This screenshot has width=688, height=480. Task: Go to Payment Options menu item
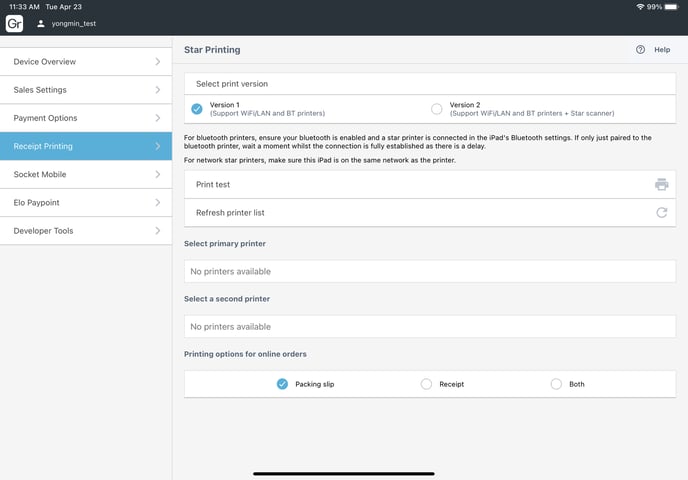coord(85,118)
